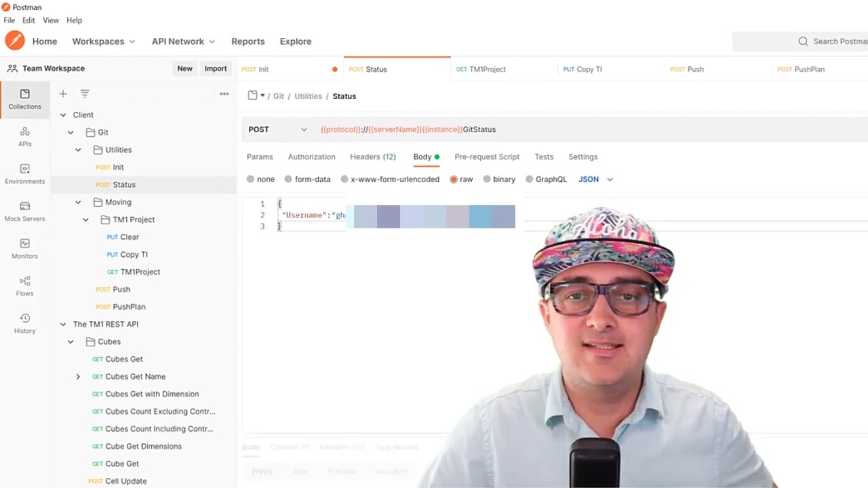Switch to the Settings tab
The width and height of the screenshot is (868, 488).
(x=583, y=157)
